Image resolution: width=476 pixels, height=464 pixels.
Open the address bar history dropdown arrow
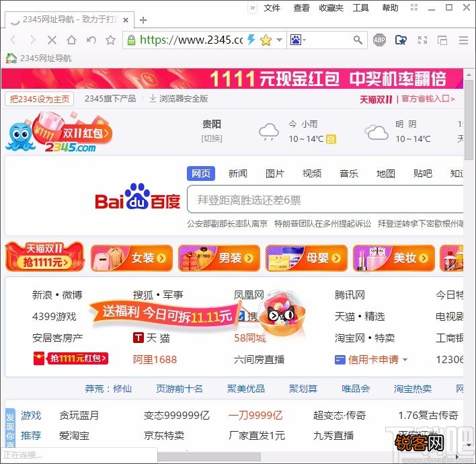click(x=280, y=40)
